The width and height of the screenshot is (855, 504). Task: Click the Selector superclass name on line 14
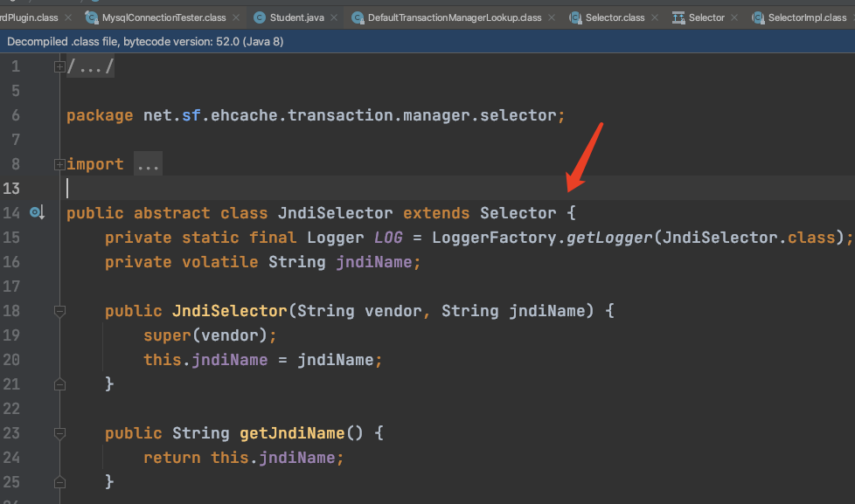point(518,213)
